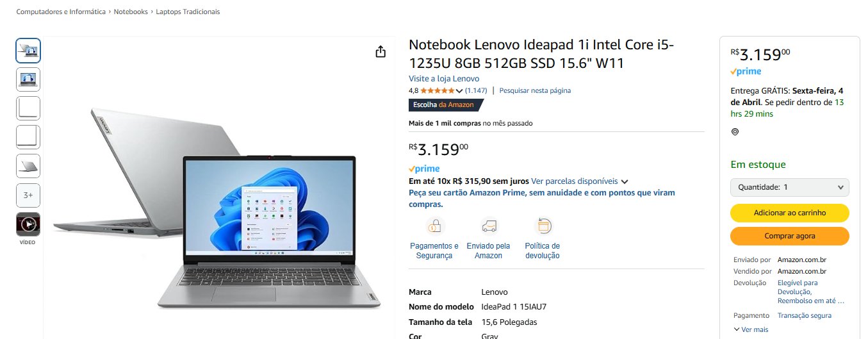Select the first product thumbnail
Image resolution: width=868 pixels, height=339 pixels.
(x=28, y=51)
